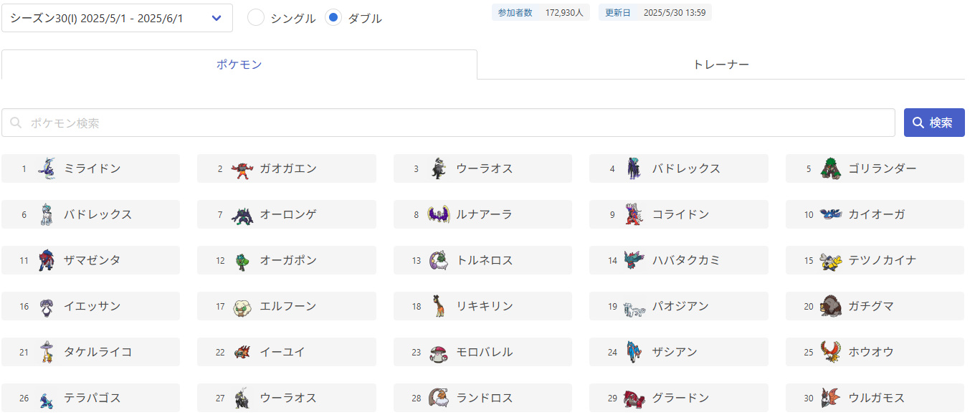This screenshot has width=980, height=420.
Task: Click the ミライドン sprite icon
Action: (47, 168)
